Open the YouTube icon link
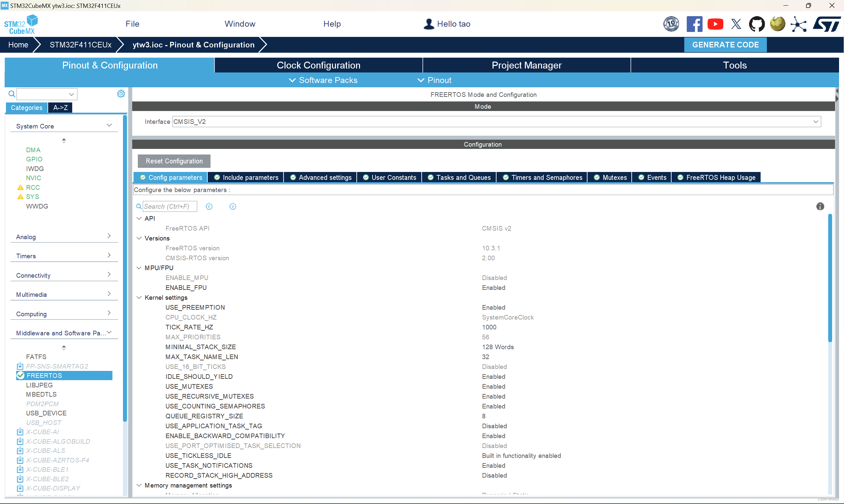This screenshot has width=844, height=504. point(715,24)
